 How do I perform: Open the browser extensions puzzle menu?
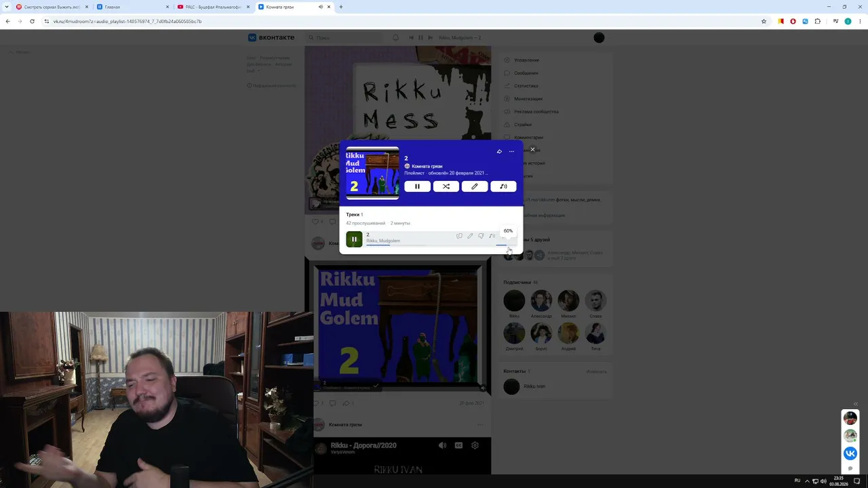[817, 21]
